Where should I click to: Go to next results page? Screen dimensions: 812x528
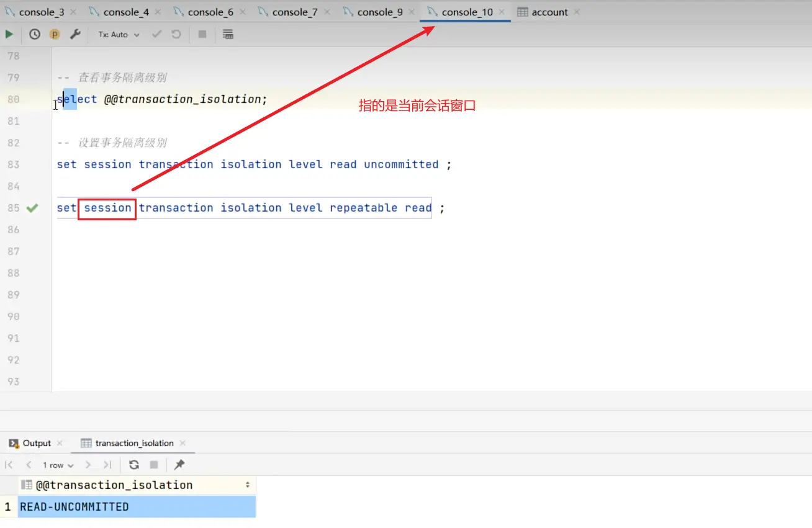coord(88,465)
